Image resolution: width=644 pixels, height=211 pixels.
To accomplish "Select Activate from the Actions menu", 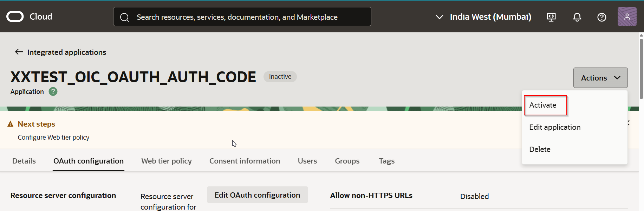I will click(x=543, y=105).
